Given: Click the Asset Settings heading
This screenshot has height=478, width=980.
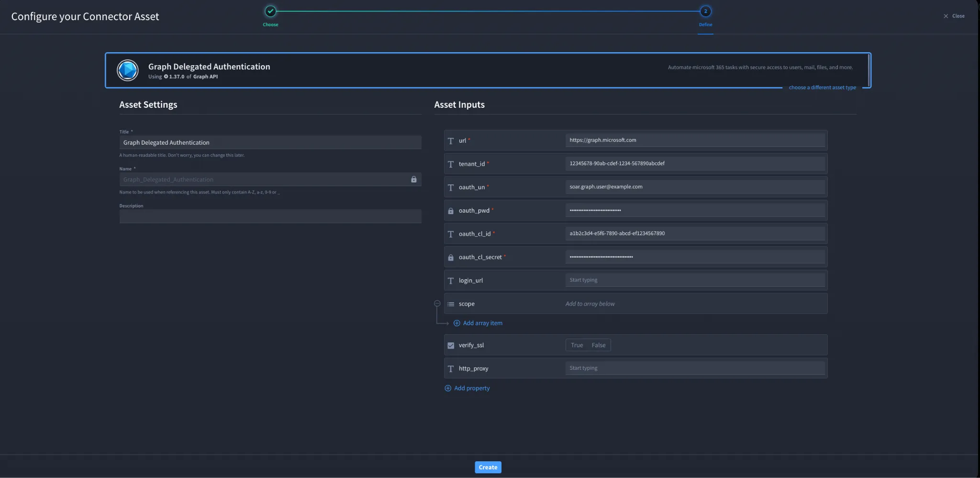Looking at the screenshot, I should point(148,105).
